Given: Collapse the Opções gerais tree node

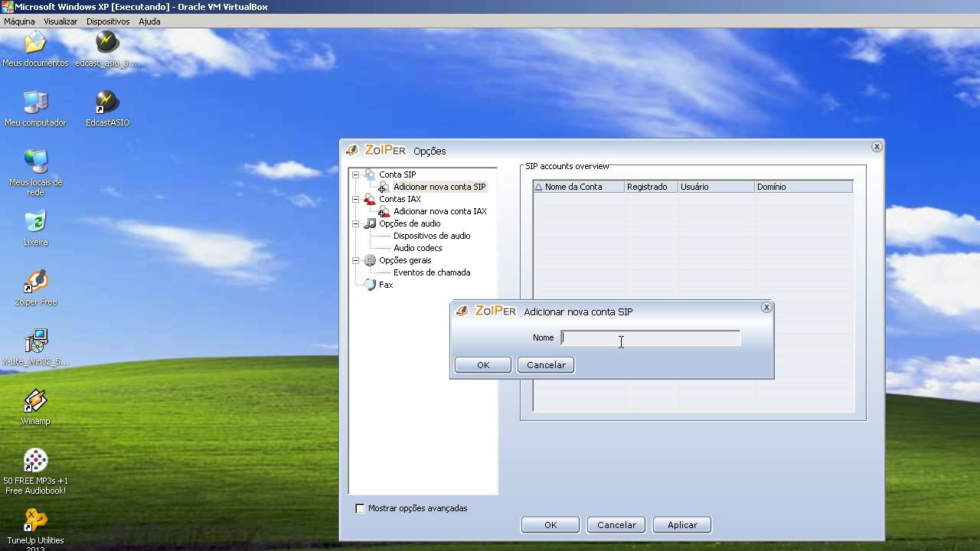Looking at the screenshot, I should point(355,260).
